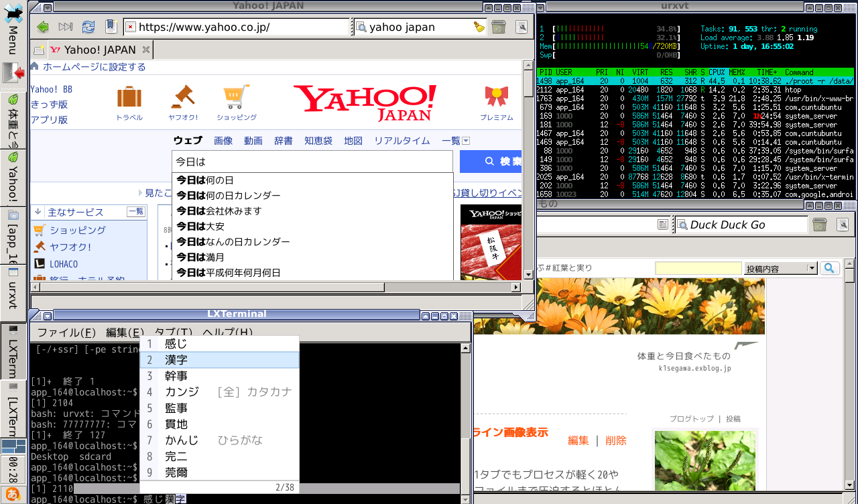Click the yellow blog search input field
This screenshot has height=504, width=858.
(x=698, y=268)
